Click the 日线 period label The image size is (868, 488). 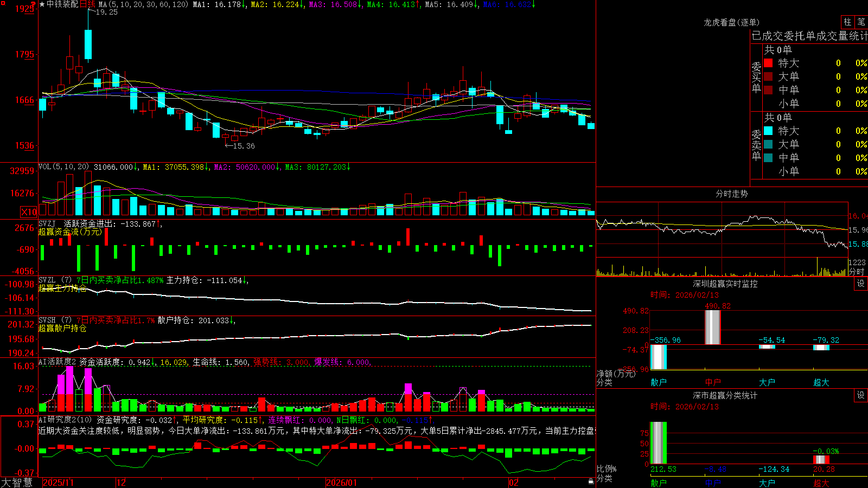tap(87, 4)
